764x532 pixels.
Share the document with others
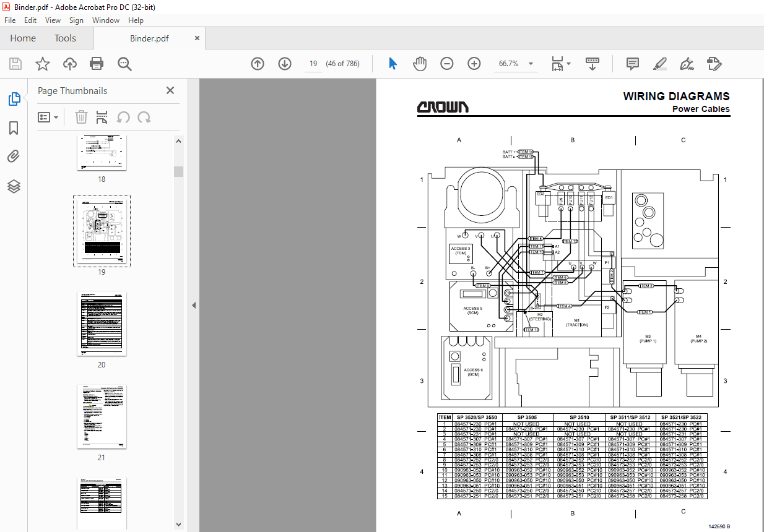(x=69, y=63)
